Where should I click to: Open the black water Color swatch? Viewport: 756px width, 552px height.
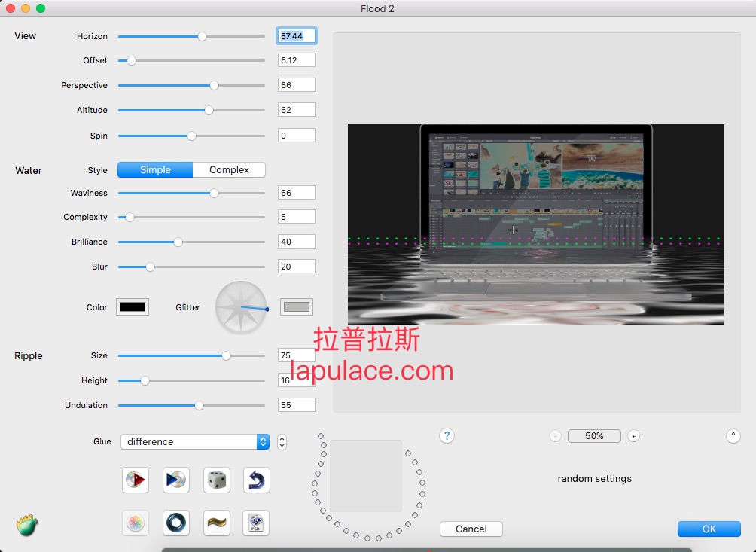133,306
